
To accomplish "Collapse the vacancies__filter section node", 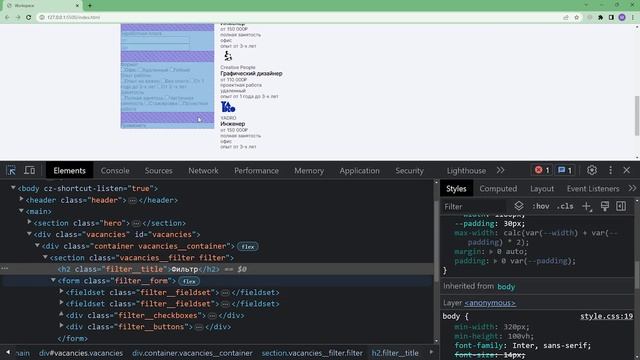I will 45,257.
